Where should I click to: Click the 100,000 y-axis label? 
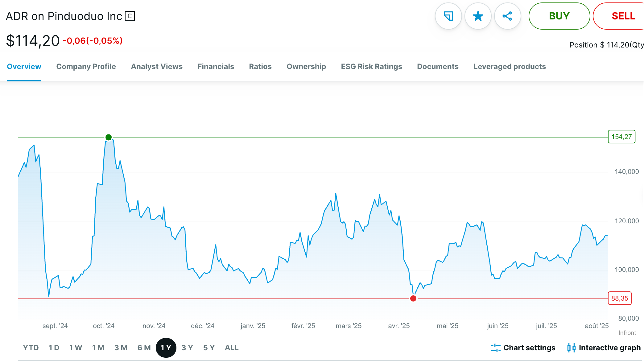point(627,270)
